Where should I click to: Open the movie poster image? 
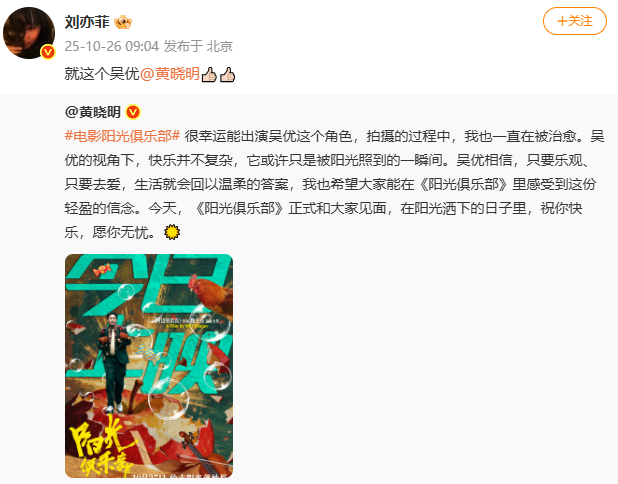(149, 366)
